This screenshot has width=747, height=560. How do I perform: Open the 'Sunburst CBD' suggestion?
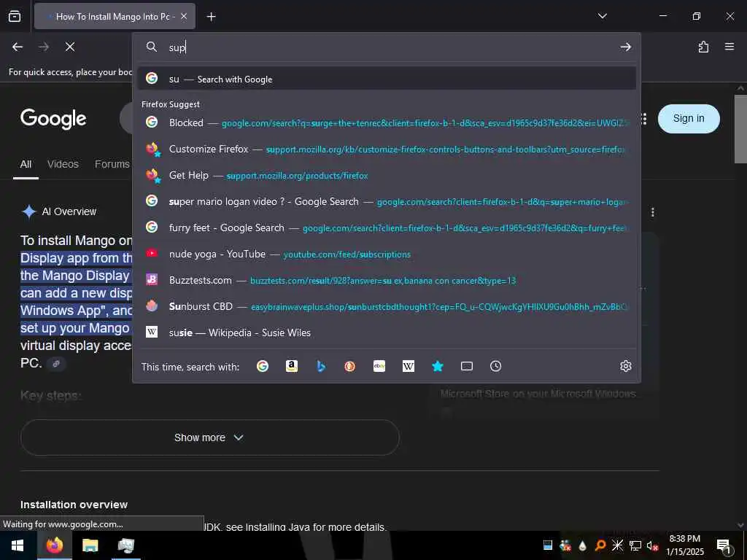pyautogui.click(x=387, y=306)
